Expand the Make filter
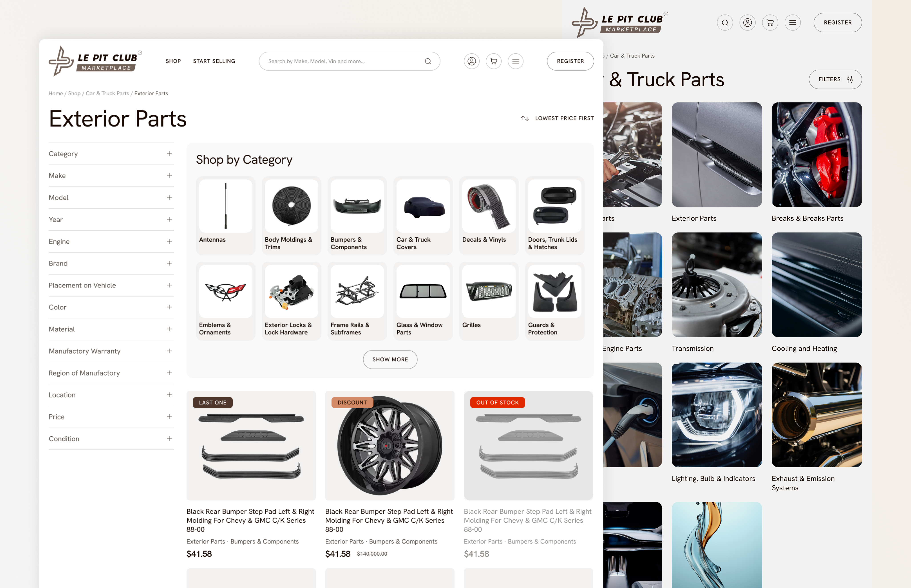 click(x=111, y=176)
